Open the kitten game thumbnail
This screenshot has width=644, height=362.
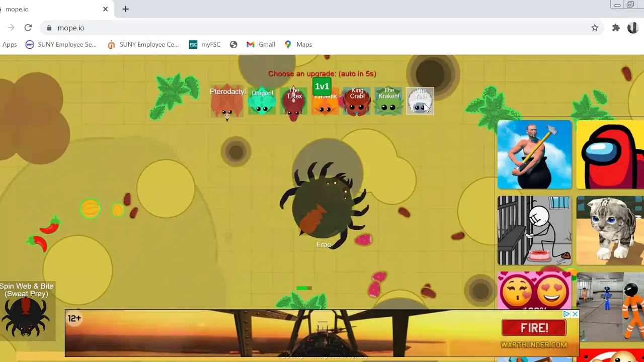610,230
